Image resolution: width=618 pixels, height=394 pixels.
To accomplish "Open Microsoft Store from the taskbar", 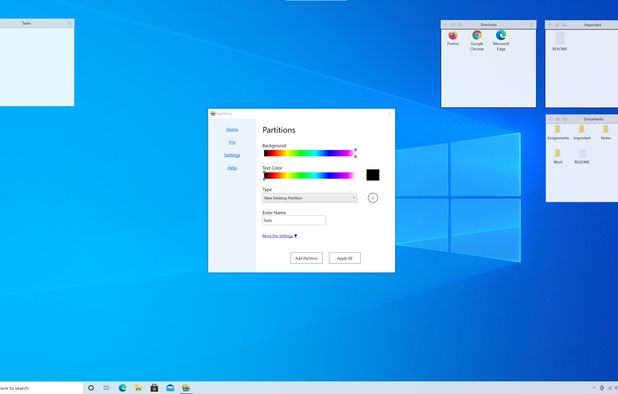I will point(154,388).
